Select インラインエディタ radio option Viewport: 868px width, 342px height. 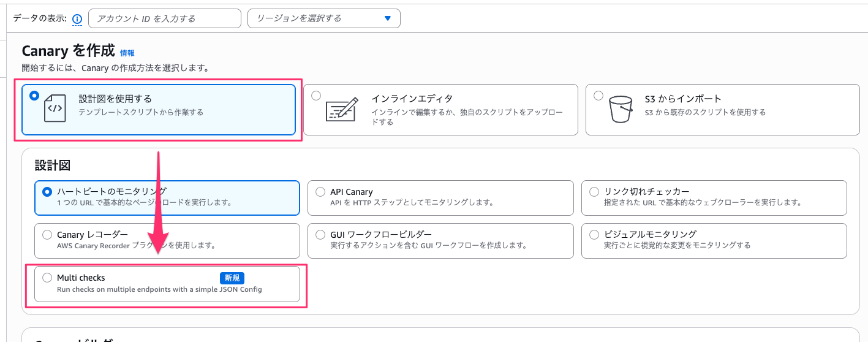(x=316, y=96)
